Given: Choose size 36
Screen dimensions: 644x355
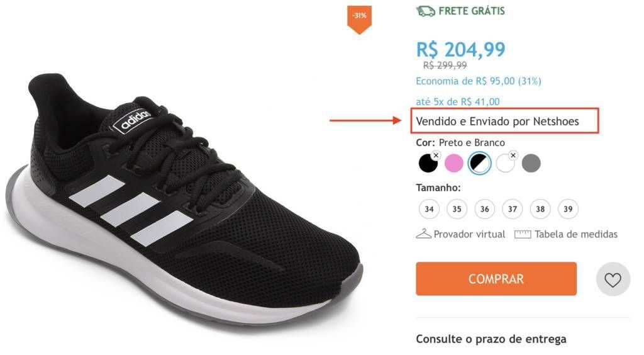Looking at the screenshot, I should click(485, 209).
